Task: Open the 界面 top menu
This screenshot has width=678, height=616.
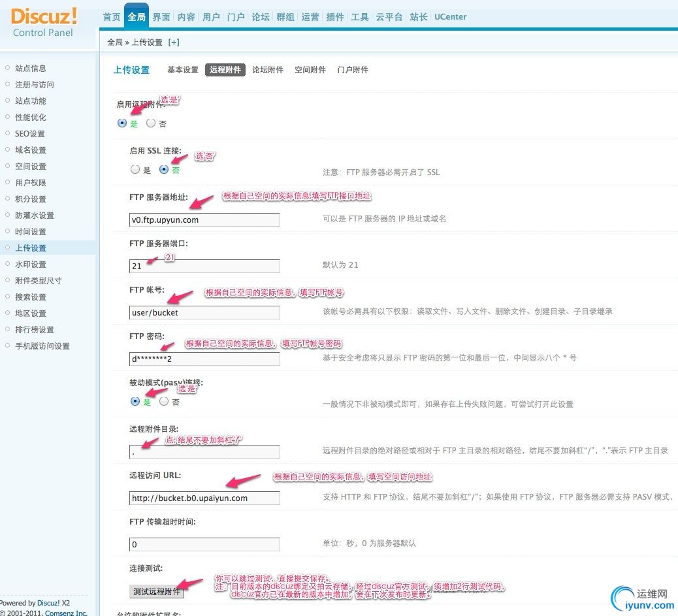Action: [x=161, y=17]
